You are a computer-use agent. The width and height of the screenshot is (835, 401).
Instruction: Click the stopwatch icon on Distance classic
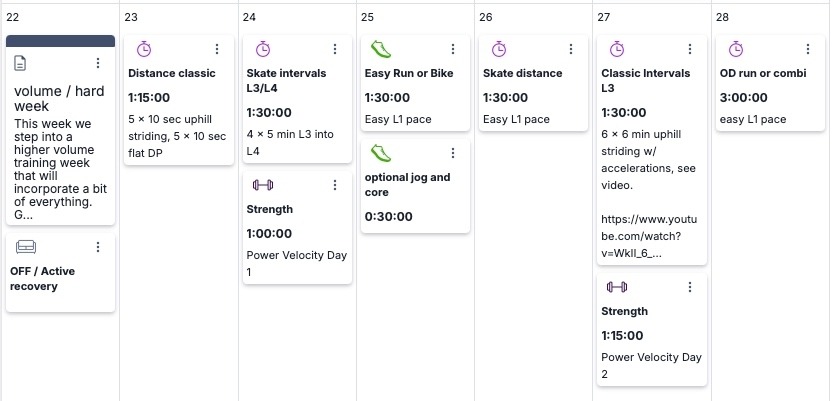click(x=144, y=49)
